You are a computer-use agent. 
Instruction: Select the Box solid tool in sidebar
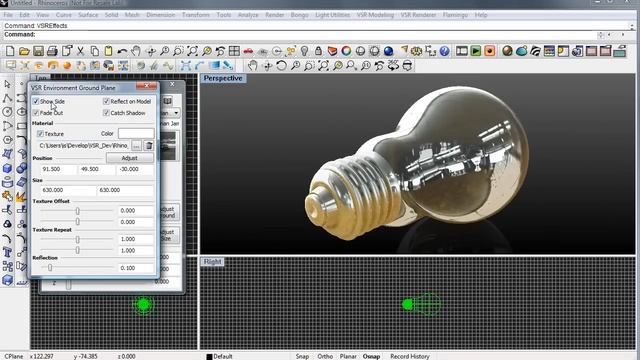pos(7,168)
